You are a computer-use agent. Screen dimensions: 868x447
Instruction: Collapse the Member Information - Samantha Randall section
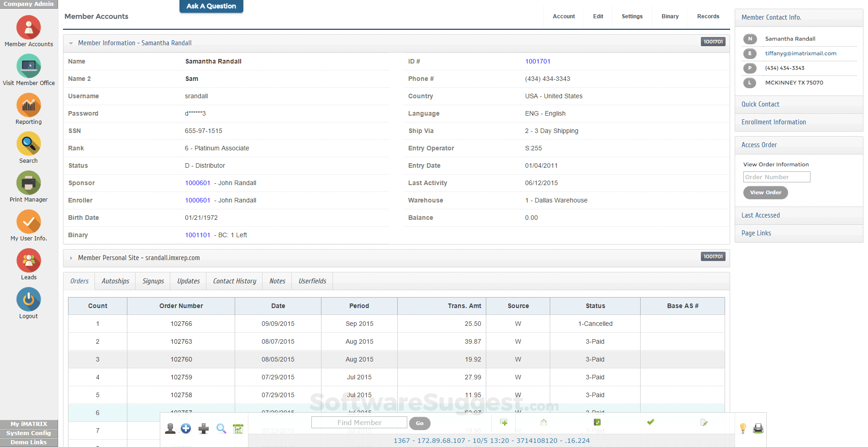pyautogui.click(x=71, y=43)
